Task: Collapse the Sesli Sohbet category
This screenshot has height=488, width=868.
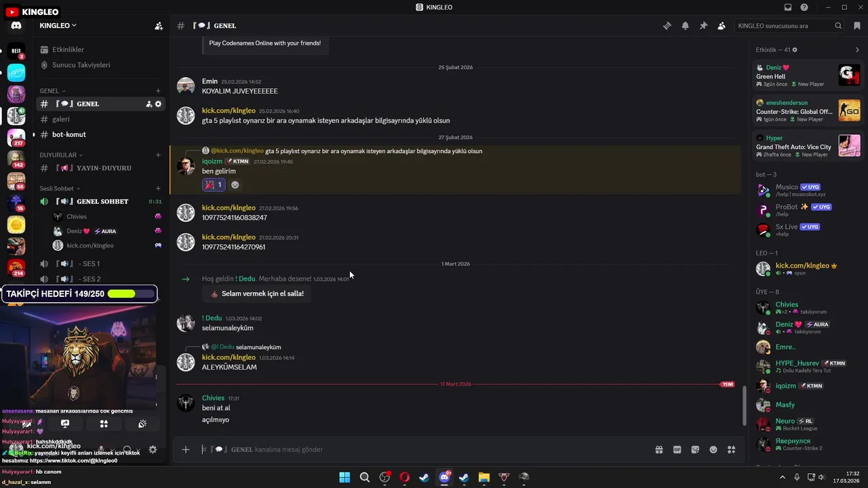Action: click(60, 188)
